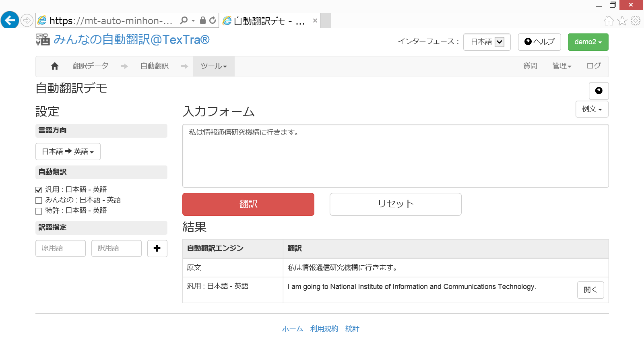
Task: Click the リセット button
Action: 395,205
